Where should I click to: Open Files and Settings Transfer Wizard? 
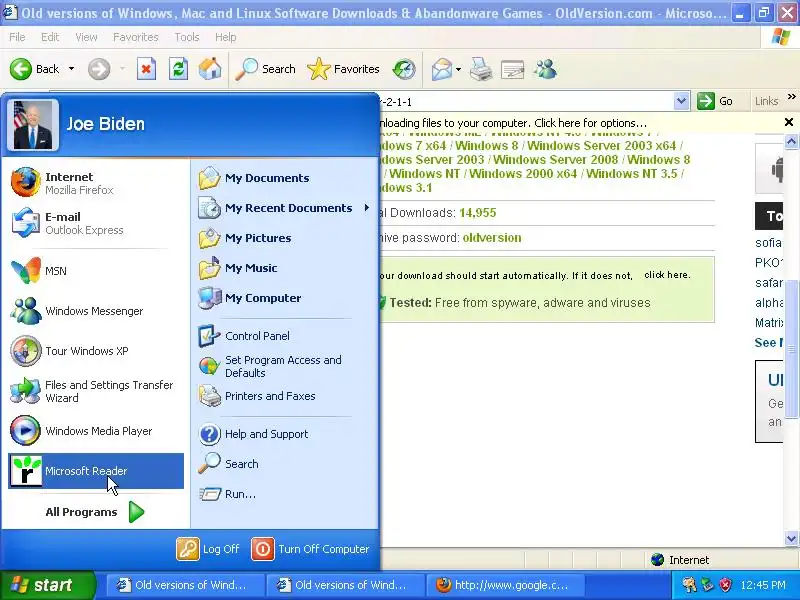95,391
